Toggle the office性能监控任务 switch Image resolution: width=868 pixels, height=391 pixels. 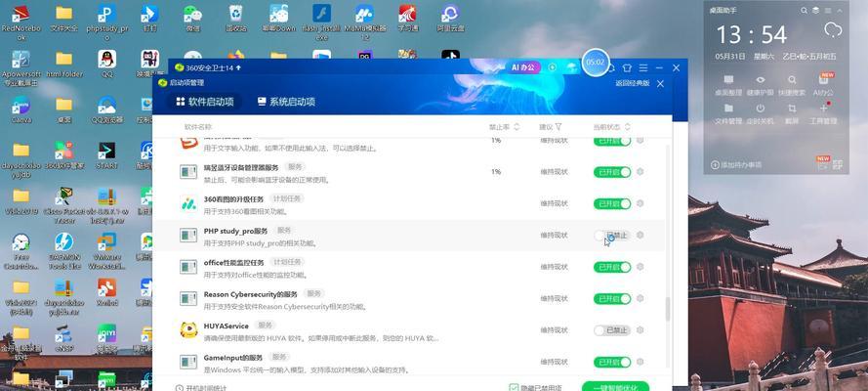612,267
